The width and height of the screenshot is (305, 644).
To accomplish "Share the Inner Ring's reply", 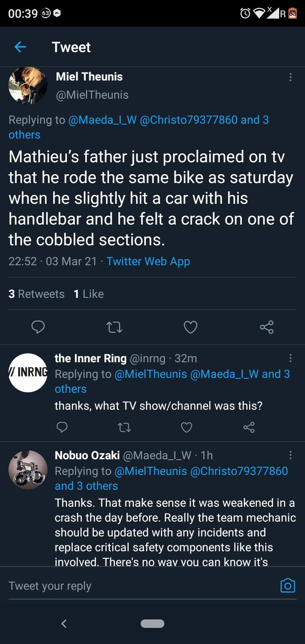I will (249, 427).
